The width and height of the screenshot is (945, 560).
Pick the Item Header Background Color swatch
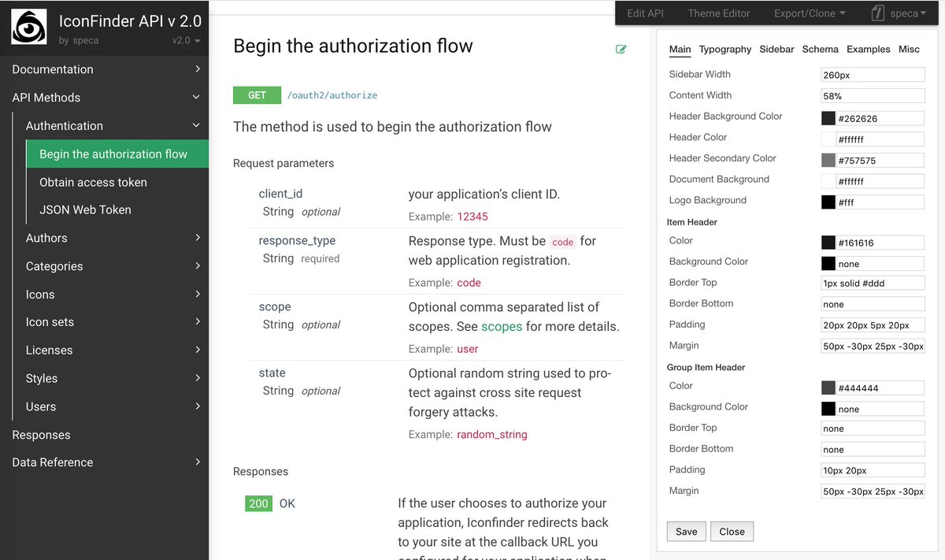[x=828, y=263]
